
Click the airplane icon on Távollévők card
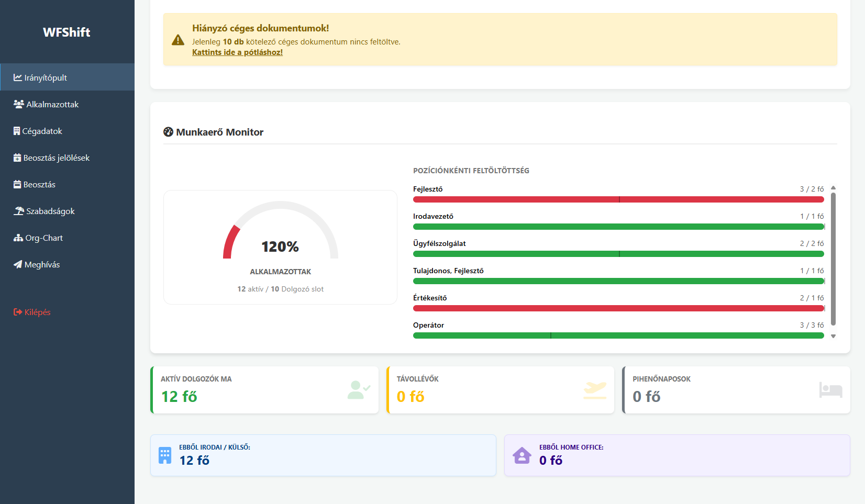(x=593, y=389)
